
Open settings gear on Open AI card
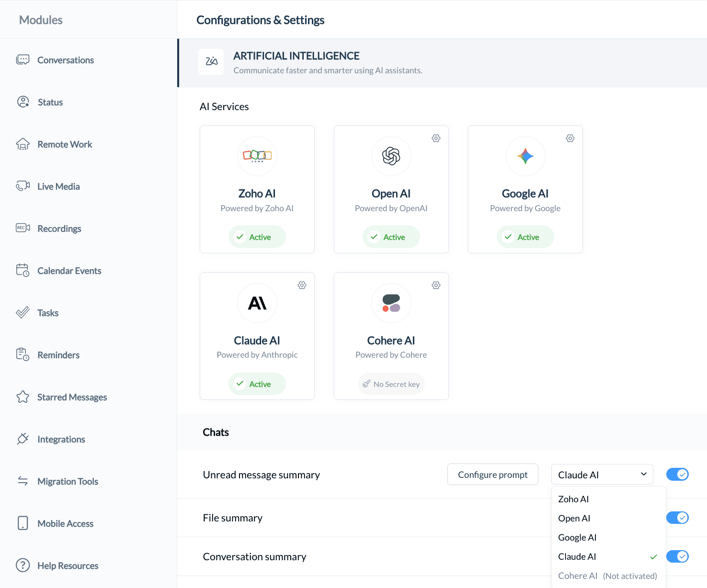click(436, 138)
